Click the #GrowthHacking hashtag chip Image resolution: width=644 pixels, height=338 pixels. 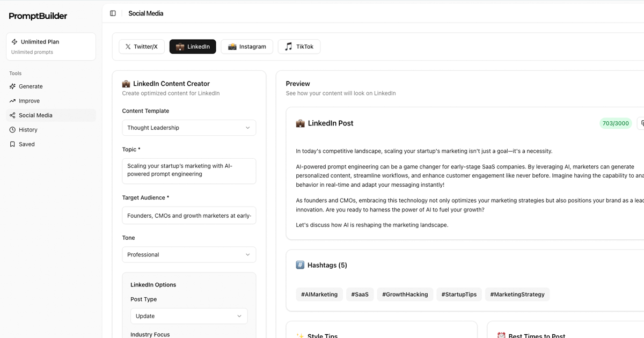pos(405,294)
